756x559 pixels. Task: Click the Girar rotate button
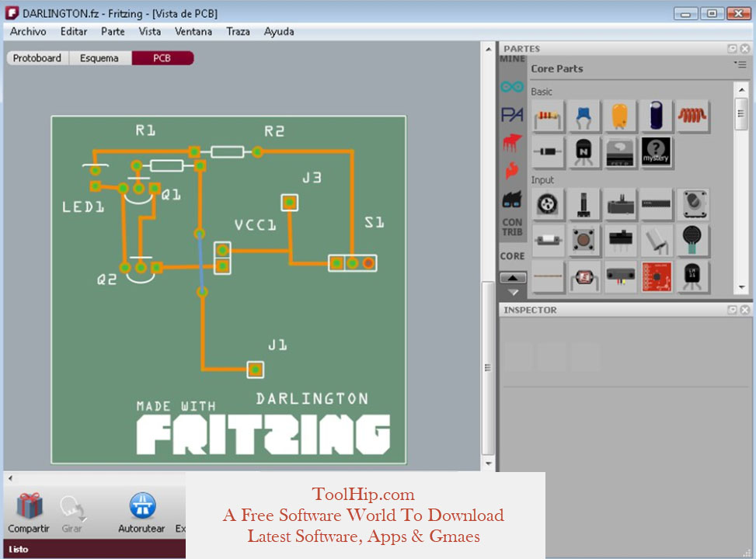click(71, 512)
